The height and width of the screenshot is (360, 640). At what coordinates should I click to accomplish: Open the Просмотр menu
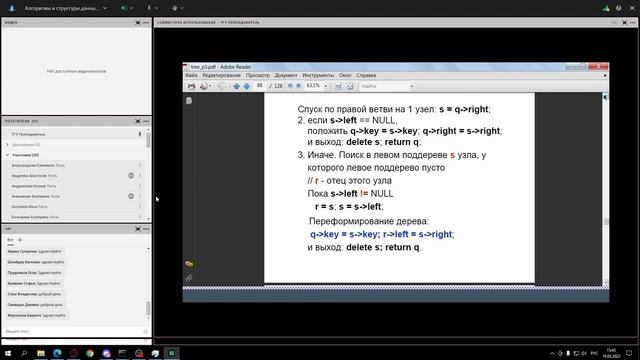coord(258,76)
